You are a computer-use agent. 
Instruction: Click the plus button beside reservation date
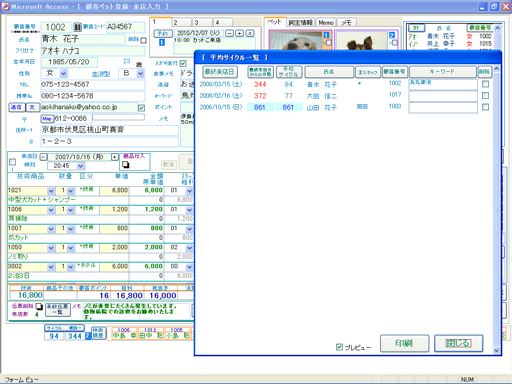240,33
